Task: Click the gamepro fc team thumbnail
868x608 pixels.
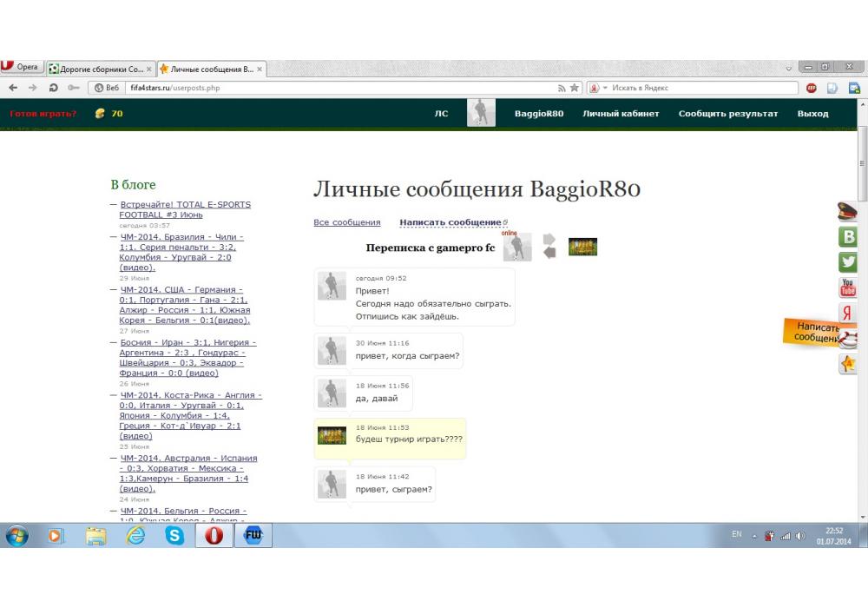Action: [582, 247]
